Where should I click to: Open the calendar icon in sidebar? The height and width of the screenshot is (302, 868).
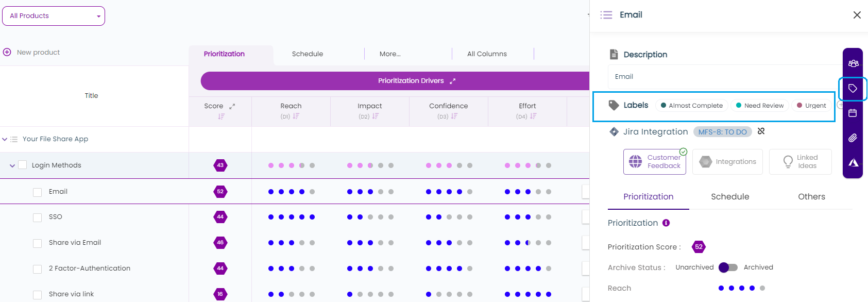(853, 113)
